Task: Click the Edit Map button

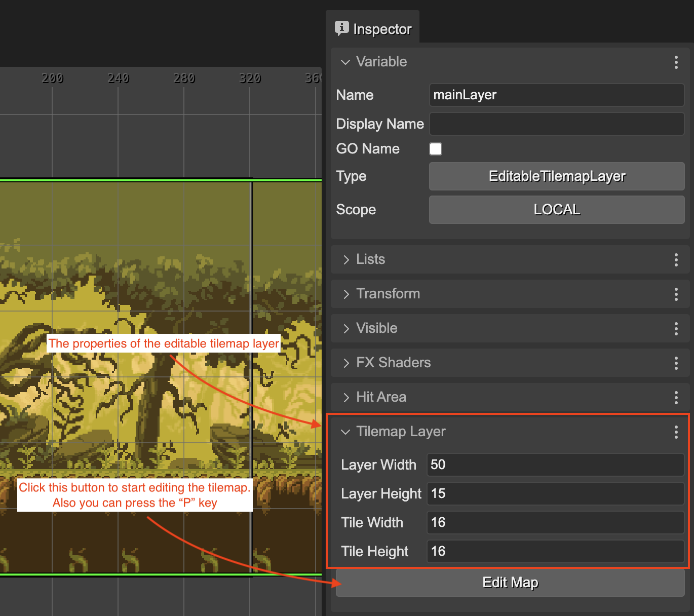Action: [x=510, y=583]
